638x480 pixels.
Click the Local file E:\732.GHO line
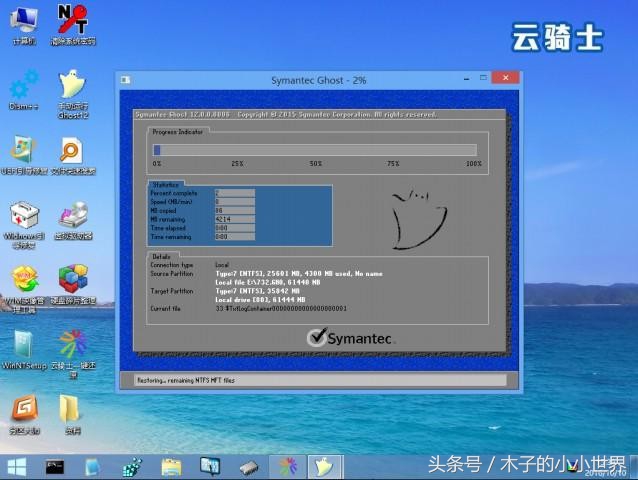coord(268,282)
